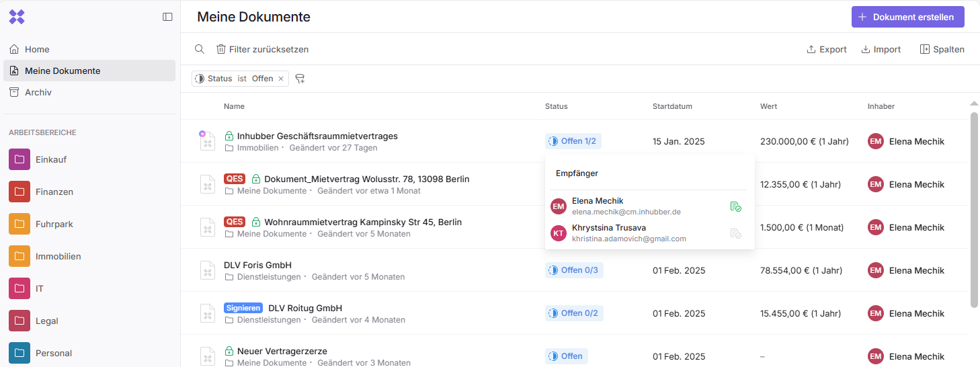Click Filter zurücksetzen
Screen dimensions: 980x367
(x=262, y=49)
